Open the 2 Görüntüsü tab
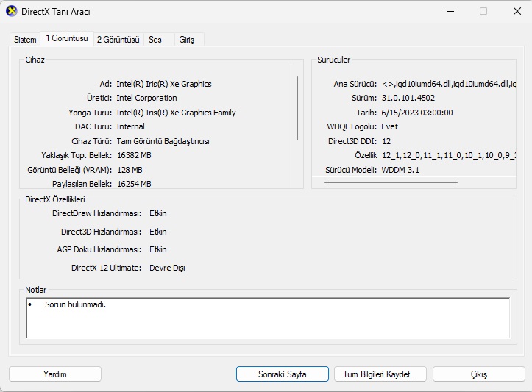This screenshot has height=392, width=532. (118, 40)
